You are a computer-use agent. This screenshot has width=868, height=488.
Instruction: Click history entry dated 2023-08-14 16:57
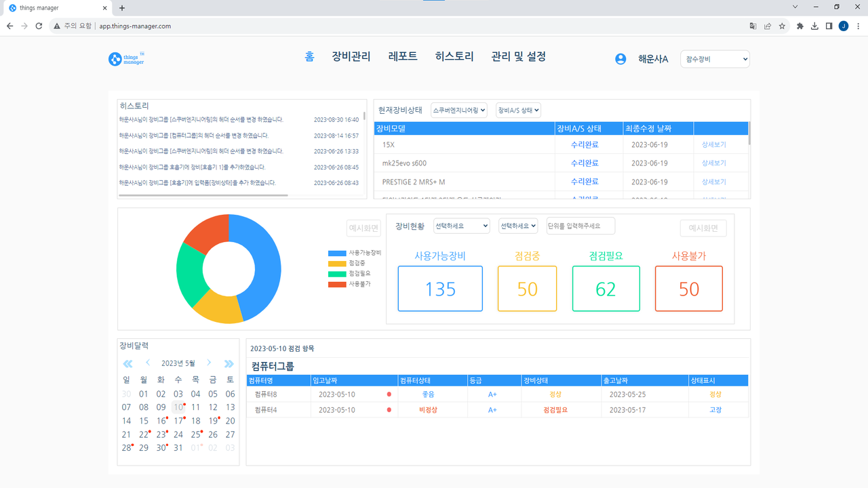[x=239, y=136]
